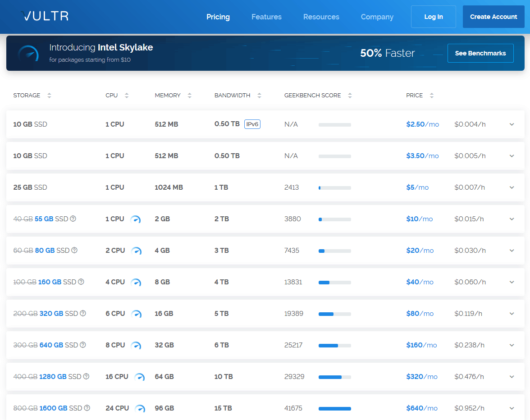Viewport: 530px width, 420px height.
Task: Click help icon beside 1600 GB SSD
Action: point(87,408)
